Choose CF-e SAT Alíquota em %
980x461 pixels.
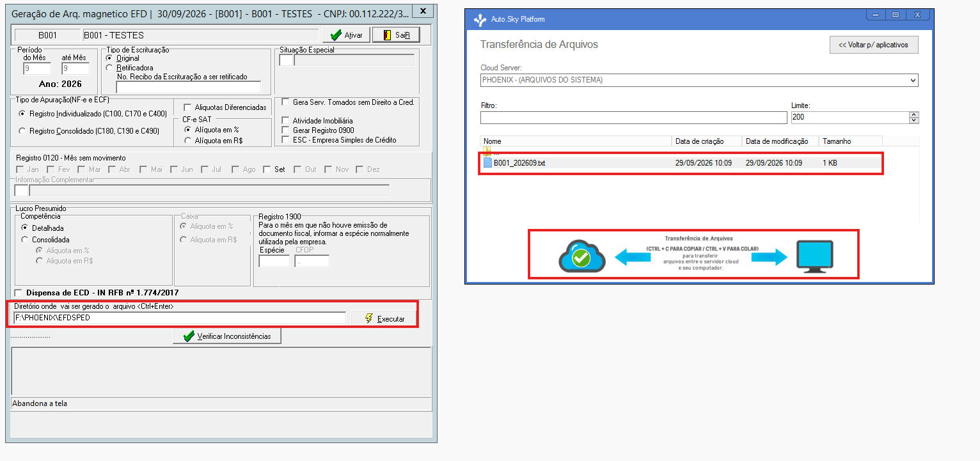point(187,130)
